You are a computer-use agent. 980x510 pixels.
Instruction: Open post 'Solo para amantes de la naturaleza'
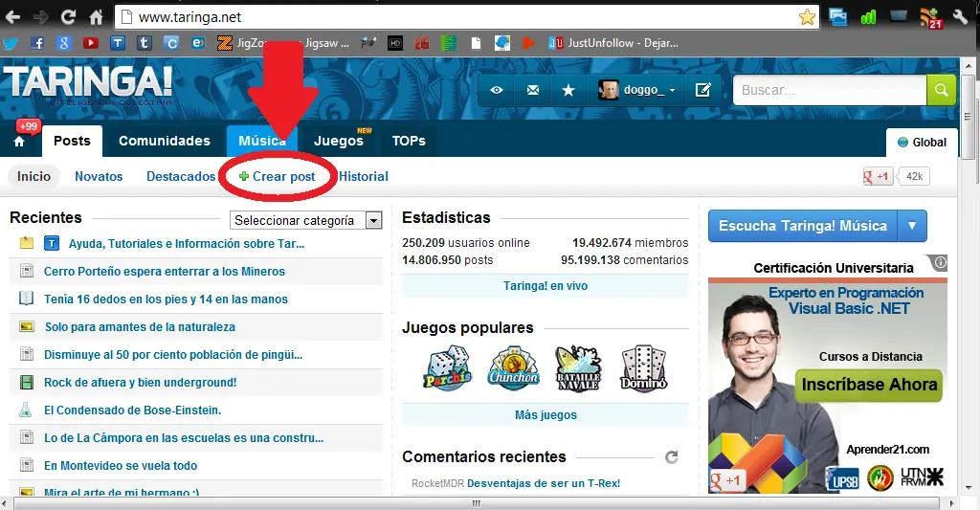point(140,327)
